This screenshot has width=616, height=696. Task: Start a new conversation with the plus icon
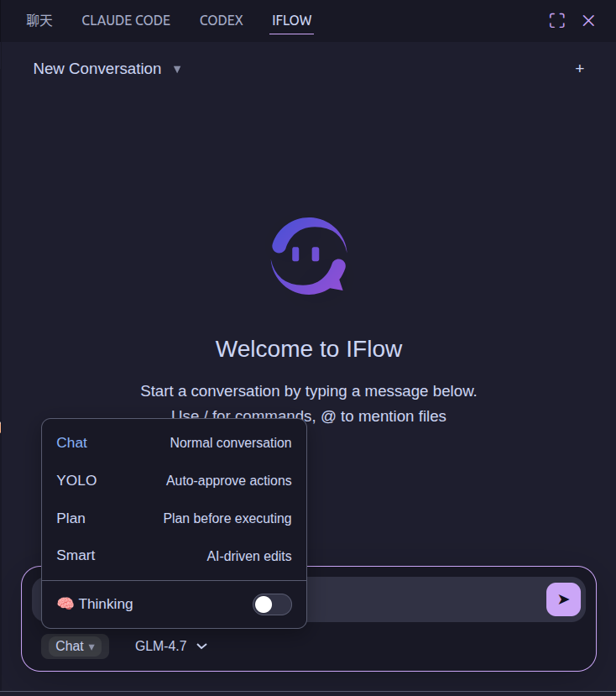(580, 69)
